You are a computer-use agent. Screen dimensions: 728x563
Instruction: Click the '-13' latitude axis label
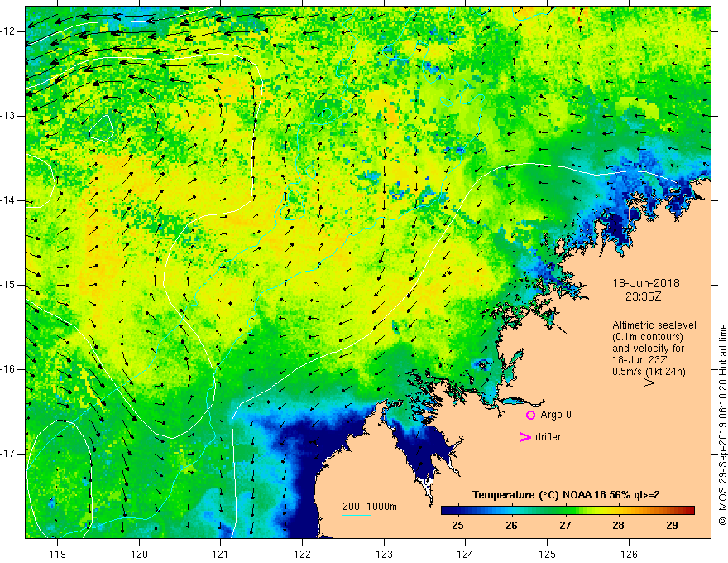8,116
